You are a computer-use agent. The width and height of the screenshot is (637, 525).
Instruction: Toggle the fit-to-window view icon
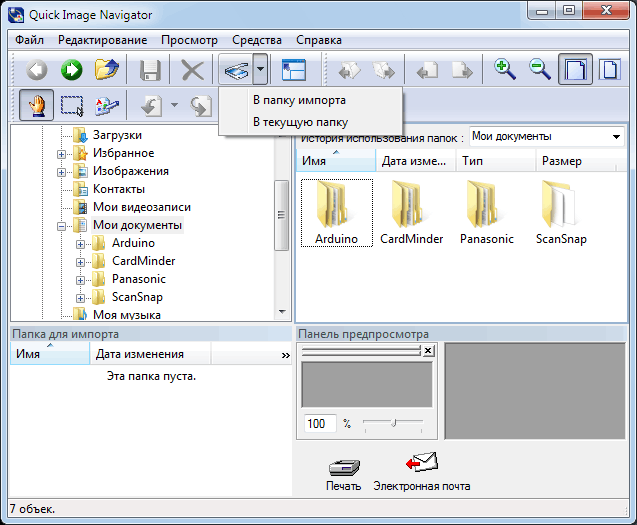[575, 69]
